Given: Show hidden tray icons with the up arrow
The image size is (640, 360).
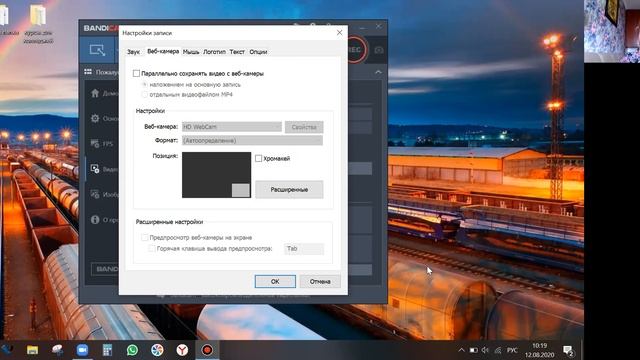Looking at the screenshot, I should click(461, 350).
